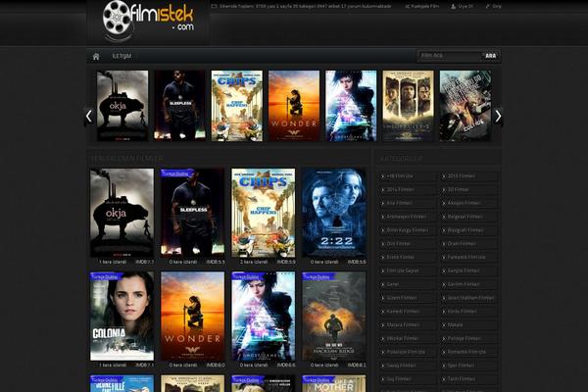Open the Fantastik Film izle category

[468, 257]
